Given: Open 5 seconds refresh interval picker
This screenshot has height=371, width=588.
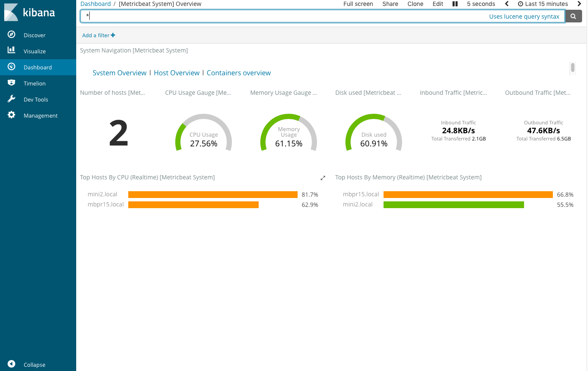Looking at the screenshot, I should (481, 4).
